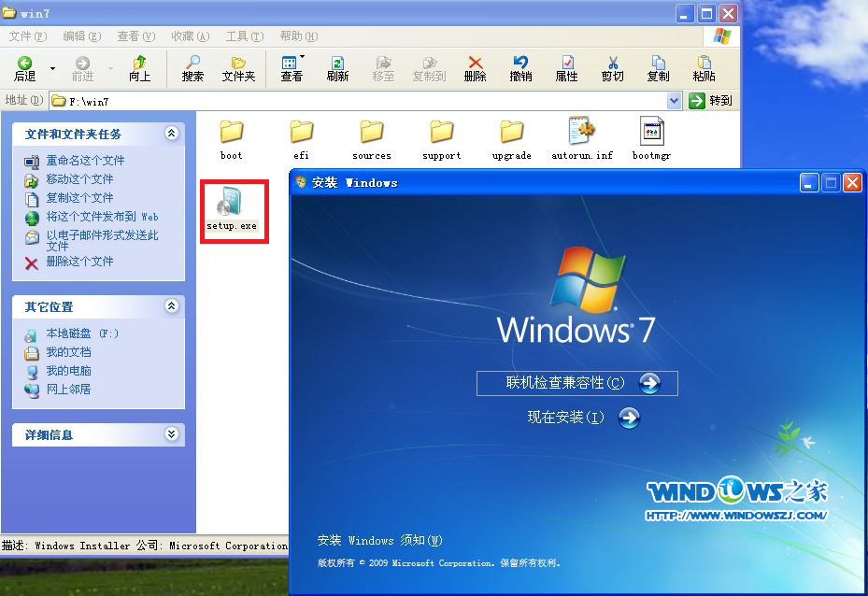Open the Views (查看) toolbar button
This screenshot has width=868, height=596.
[x=290, y=68]
